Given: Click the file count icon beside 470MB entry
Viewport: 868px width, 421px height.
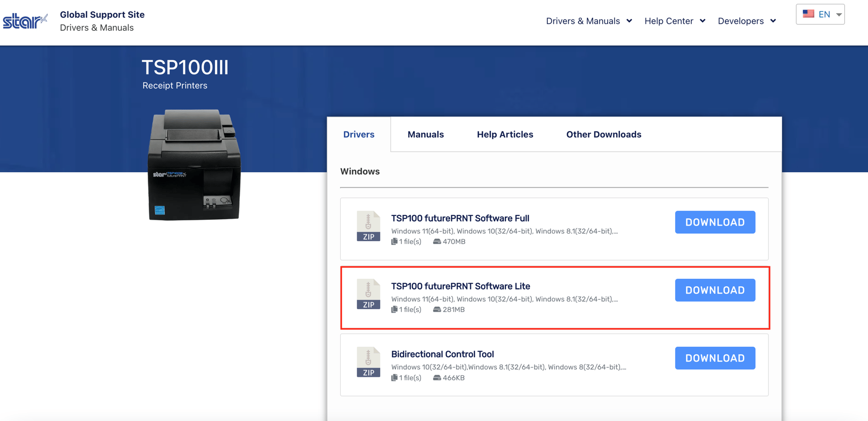Looking at the screenshot, I should [x=394, y=242].
